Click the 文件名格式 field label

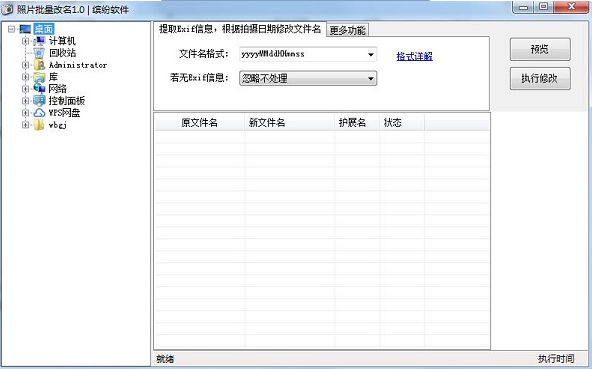tap(204, 54)
